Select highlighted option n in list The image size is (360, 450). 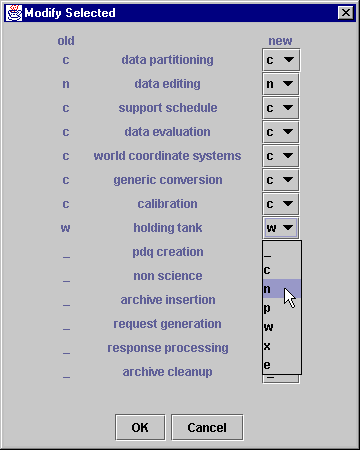tap(282, 289)
